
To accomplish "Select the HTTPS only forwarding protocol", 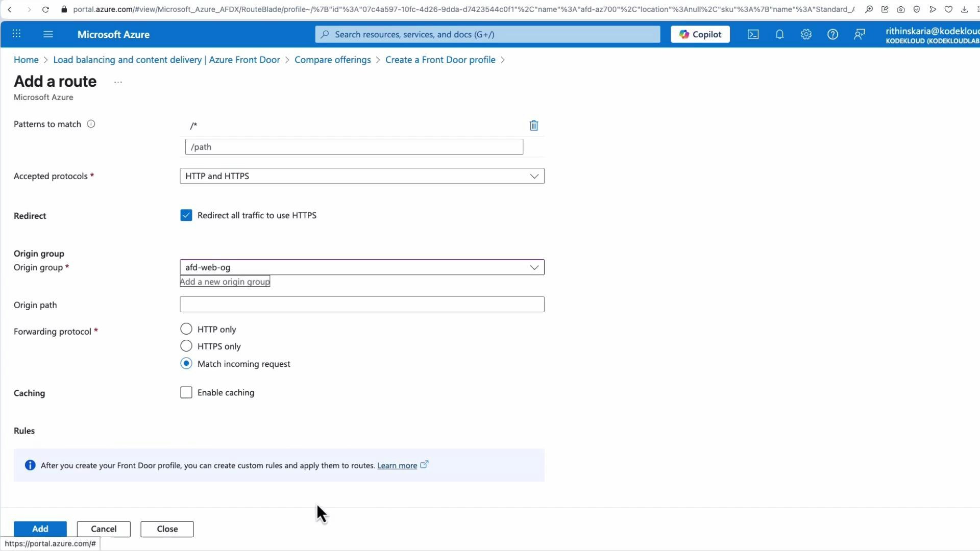I will click(186, 345).
